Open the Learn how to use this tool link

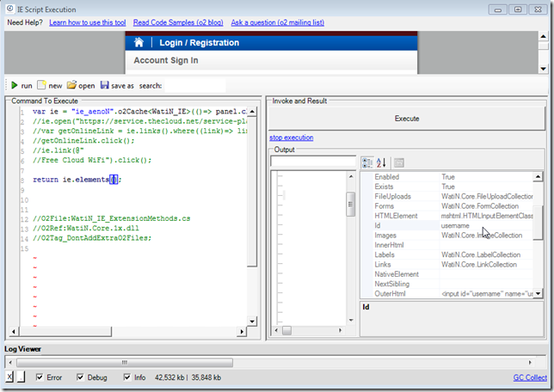pyautogui.click(x=102, y=21)
